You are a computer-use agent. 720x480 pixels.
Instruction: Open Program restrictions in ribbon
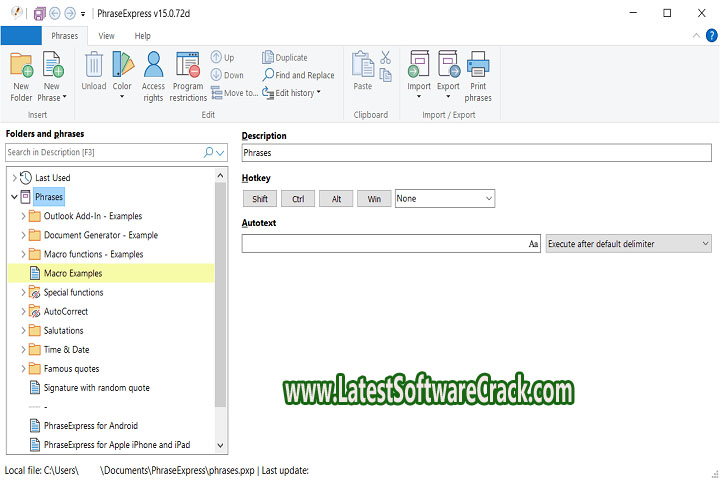(x=187, y=66)
